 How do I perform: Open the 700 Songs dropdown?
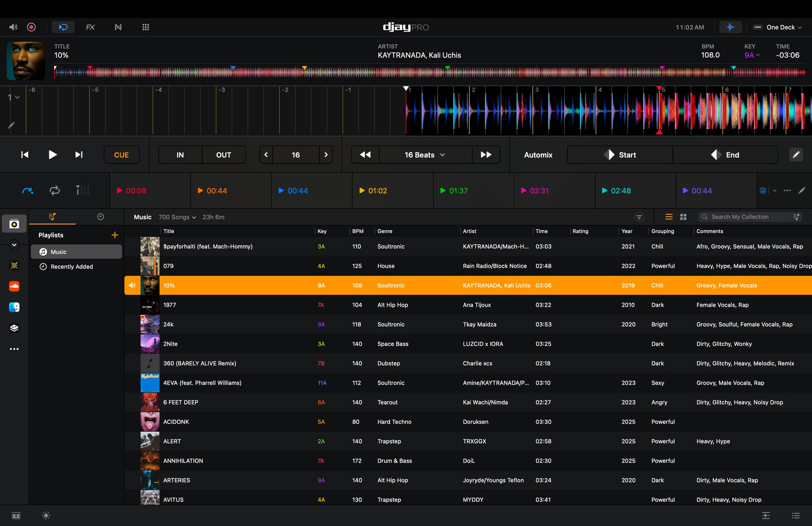click(177, 217)
